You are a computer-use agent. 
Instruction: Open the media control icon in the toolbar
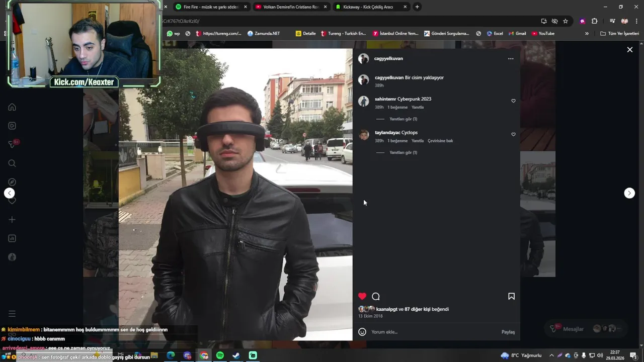pyautogui.click(x=612, y=21)
